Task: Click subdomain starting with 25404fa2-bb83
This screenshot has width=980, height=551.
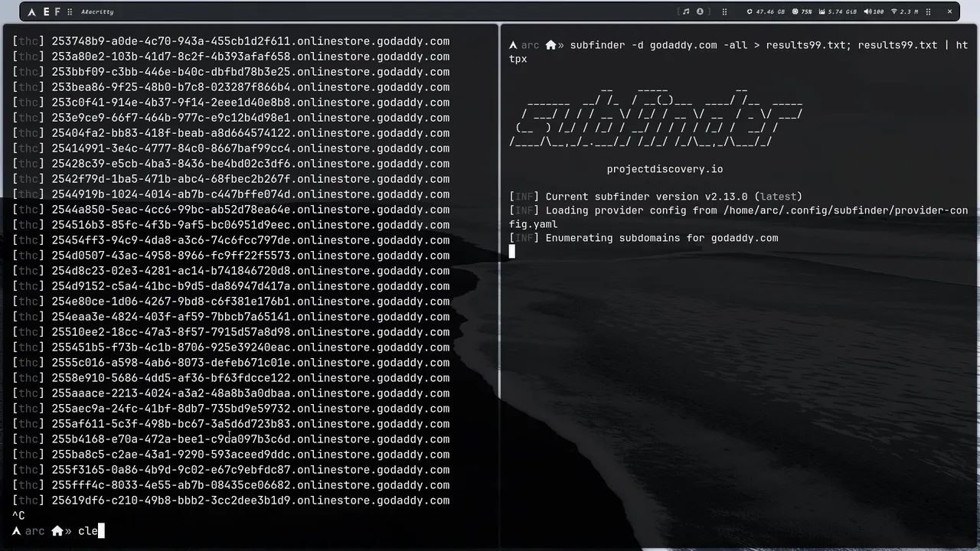Action: pyautogui.click(x=250, y=133)
